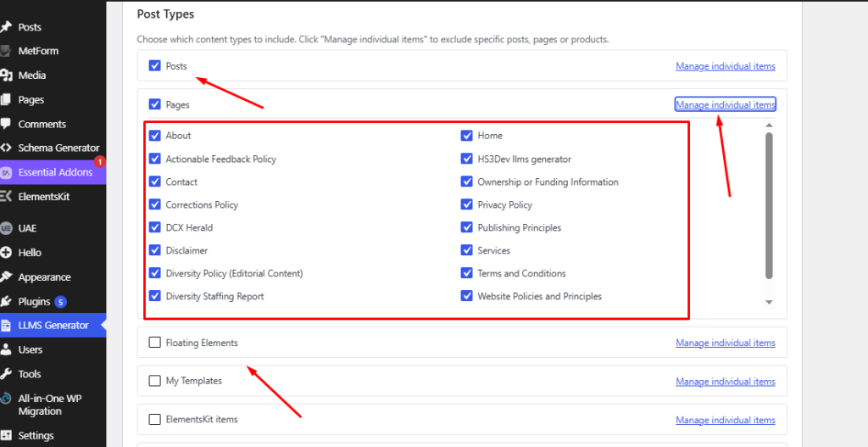Click the Appearance brush icon
The image size is (868, 447).
(6, 277)
